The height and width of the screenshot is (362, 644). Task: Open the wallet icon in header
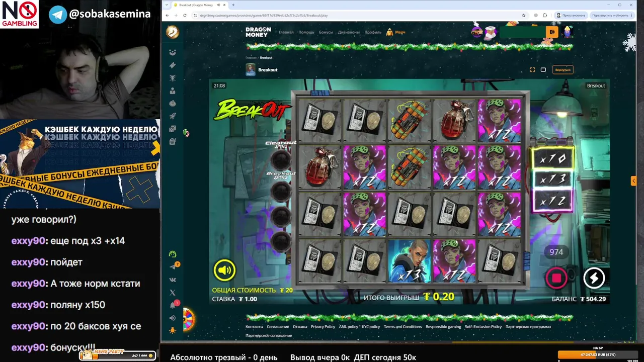point(552,32)
